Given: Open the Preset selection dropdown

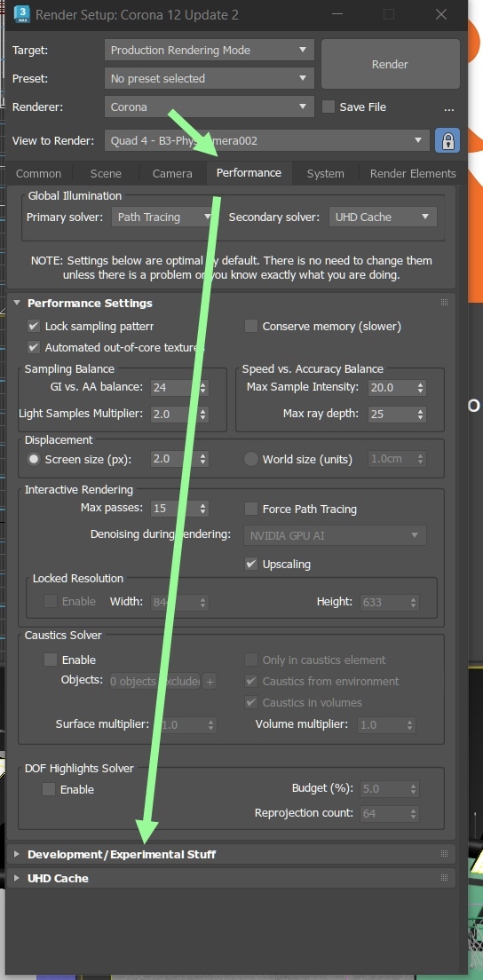Looking at the screenshot, I should point(209,79).
